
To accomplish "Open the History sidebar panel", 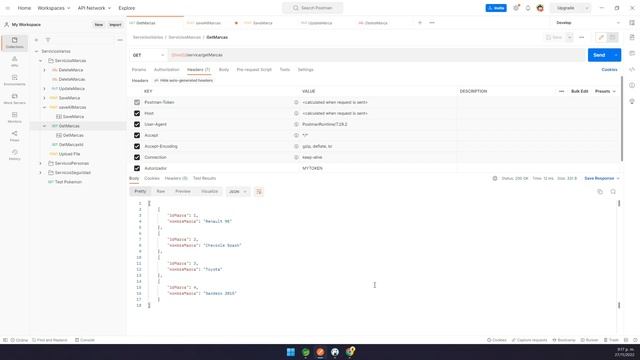I will pos(15,155).
